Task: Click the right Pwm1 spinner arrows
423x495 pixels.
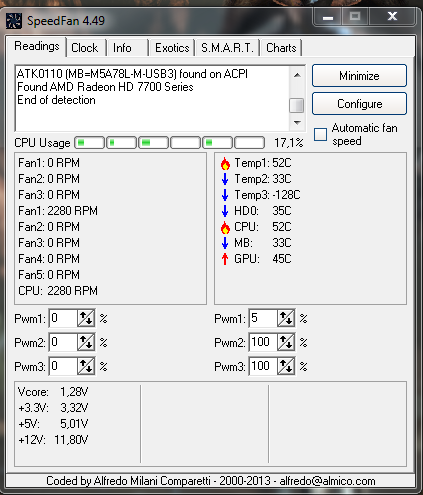Action: [286, 319]
